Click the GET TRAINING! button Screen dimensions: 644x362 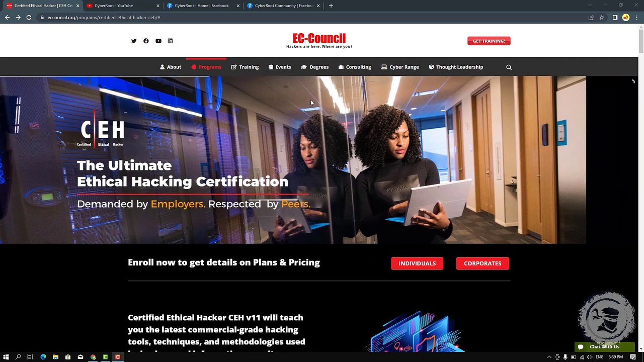click(x=489, y=41)
